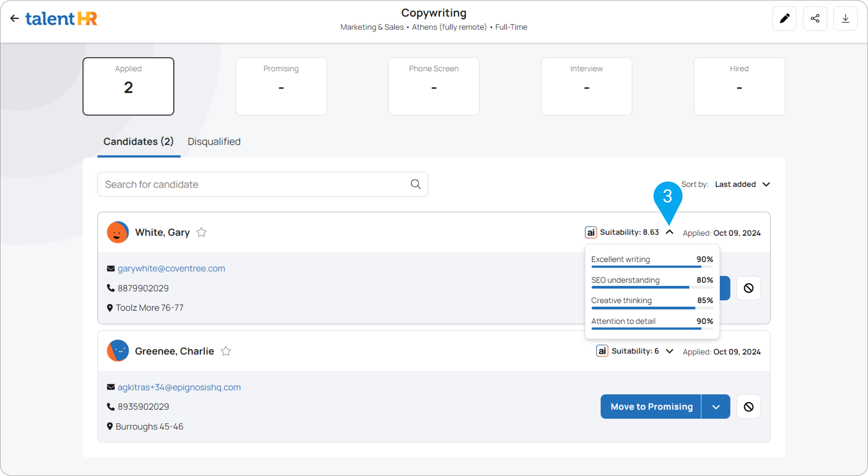Star candidate White, Gary as favorite
868x476 pixels.
201,232
